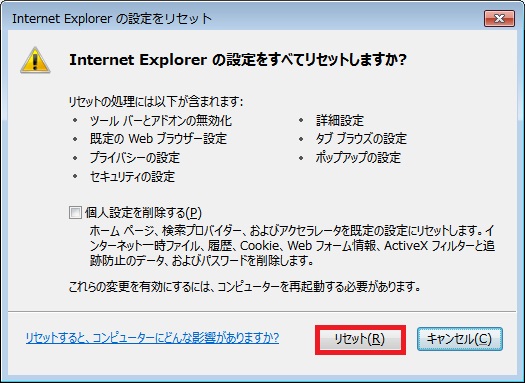Click the text リセットの処理には以下が含まれます:
The height and width of the screenshot is (383, 525).
156,101
